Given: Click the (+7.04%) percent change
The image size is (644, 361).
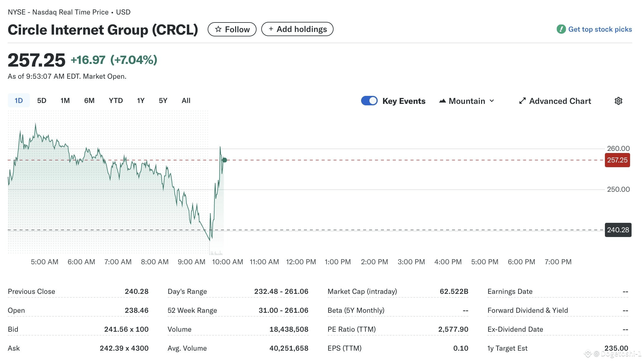Looking at the screenshot, I should point(134,60).
